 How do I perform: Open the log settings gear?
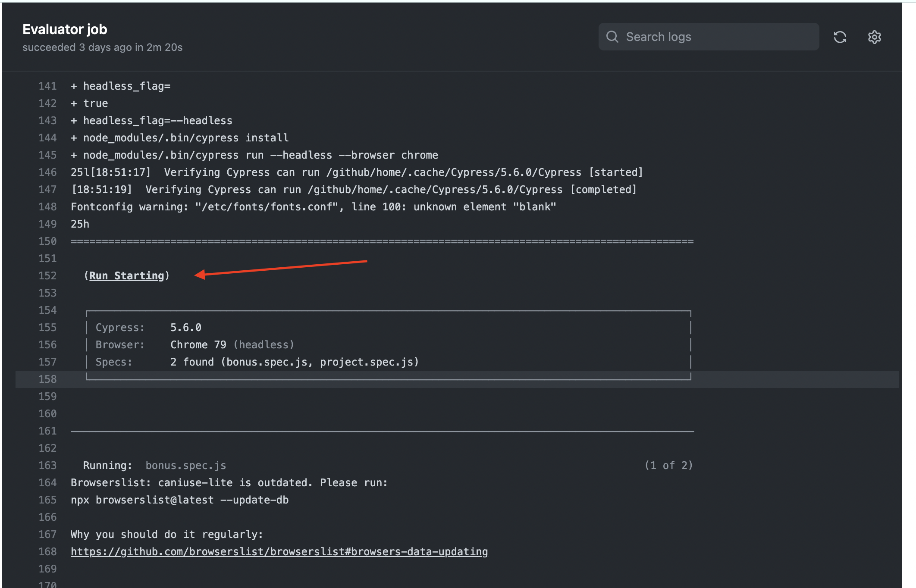pos(875,37)
